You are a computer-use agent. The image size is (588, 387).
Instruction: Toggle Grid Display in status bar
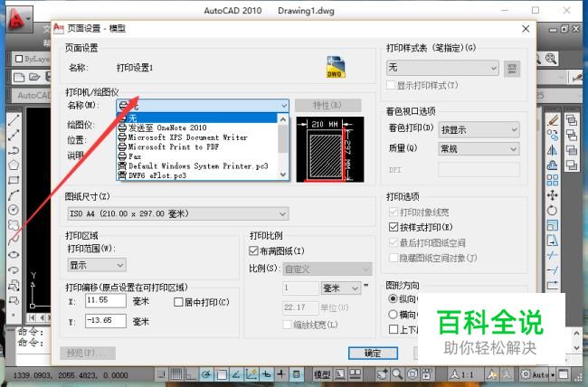pos(176,373)
